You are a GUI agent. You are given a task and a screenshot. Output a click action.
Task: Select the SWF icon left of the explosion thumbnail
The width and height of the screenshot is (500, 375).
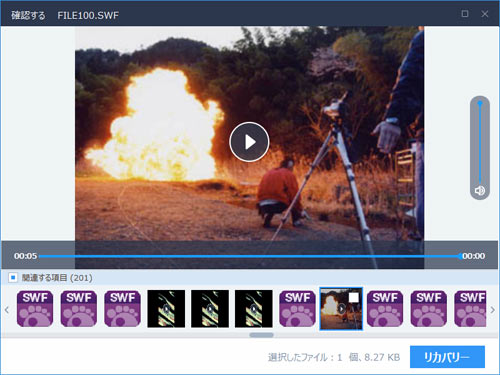[x=297, y=309]
